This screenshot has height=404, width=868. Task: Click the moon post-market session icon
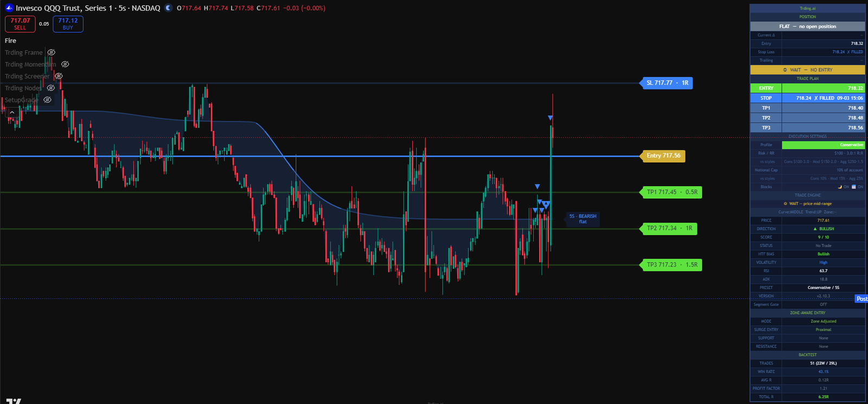pyautogui.click(x=168, y=8)
